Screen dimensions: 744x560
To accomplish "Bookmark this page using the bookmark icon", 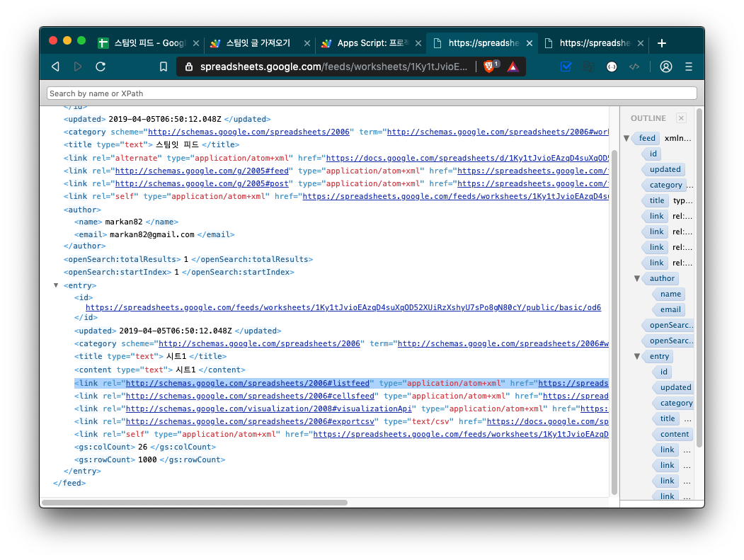I will click(x=164, y=67).
